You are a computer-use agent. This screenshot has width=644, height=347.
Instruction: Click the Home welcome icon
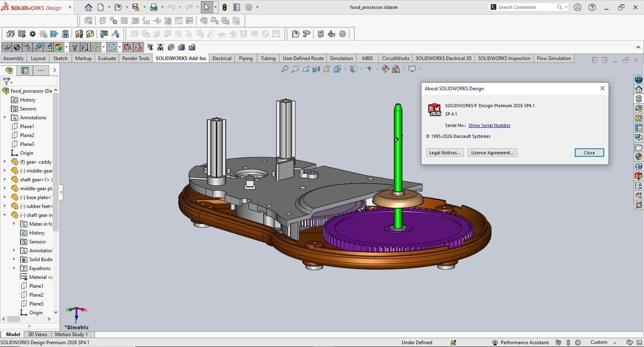click(x=89, y=7)
